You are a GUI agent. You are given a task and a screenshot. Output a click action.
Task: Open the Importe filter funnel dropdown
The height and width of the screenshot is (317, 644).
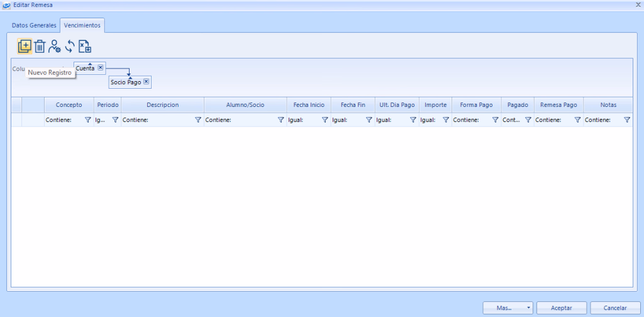tap(445, 120)
